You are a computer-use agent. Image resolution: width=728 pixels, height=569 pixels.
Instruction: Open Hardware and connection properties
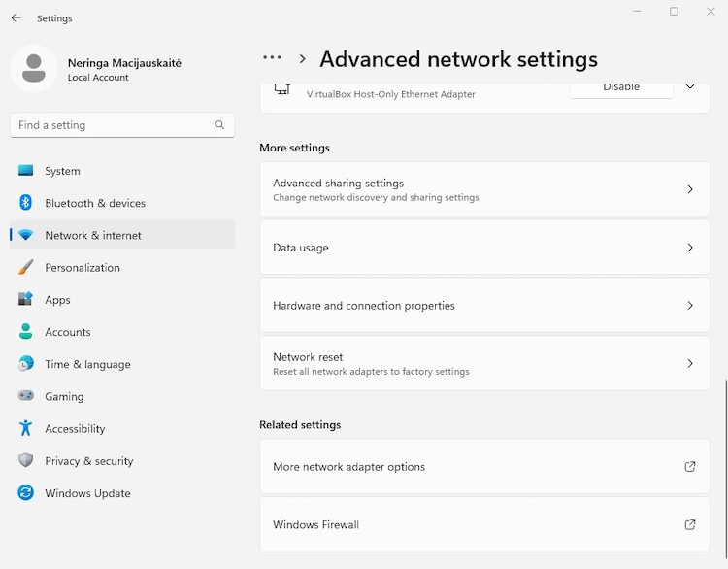point(484,305)
